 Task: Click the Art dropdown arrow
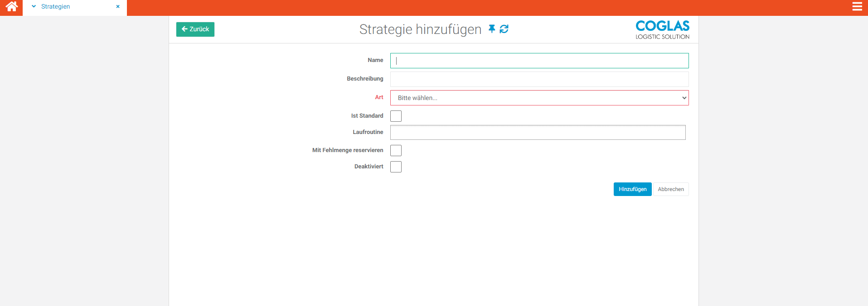click(684, 98)
